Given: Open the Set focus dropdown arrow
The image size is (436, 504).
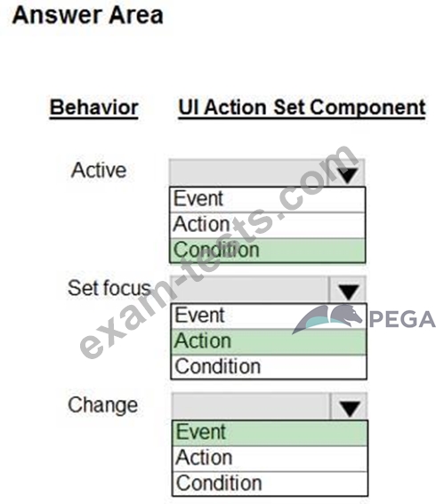Looking at the screenshot, I should 348,291.
